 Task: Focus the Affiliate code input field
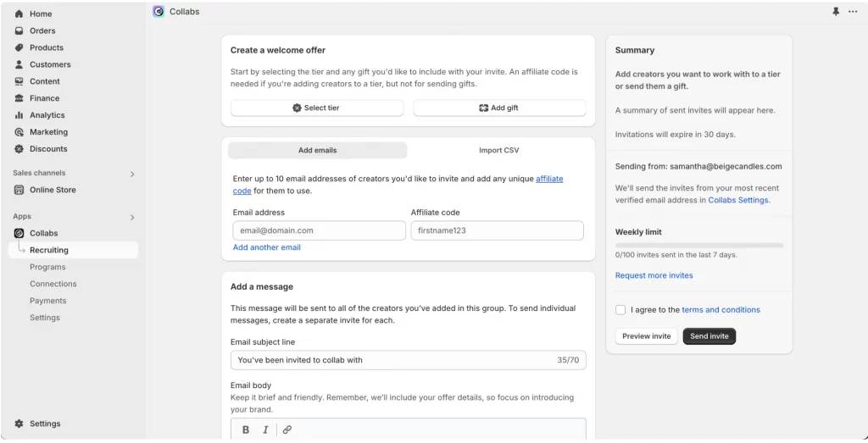pyautogui.click(x=497, y=230)
